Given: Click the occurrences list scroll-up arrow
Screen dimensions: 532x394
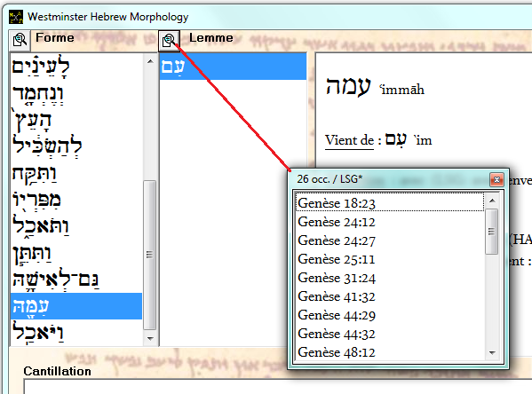Looking at the screenshot, I should coord(492,201).
